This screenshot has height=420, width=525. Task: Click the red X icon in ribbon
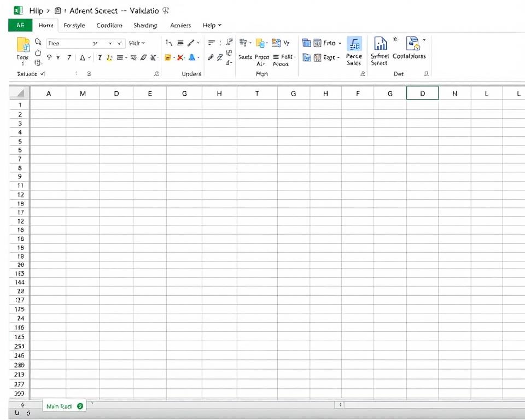pyautogui.click(x=180, y=57)
